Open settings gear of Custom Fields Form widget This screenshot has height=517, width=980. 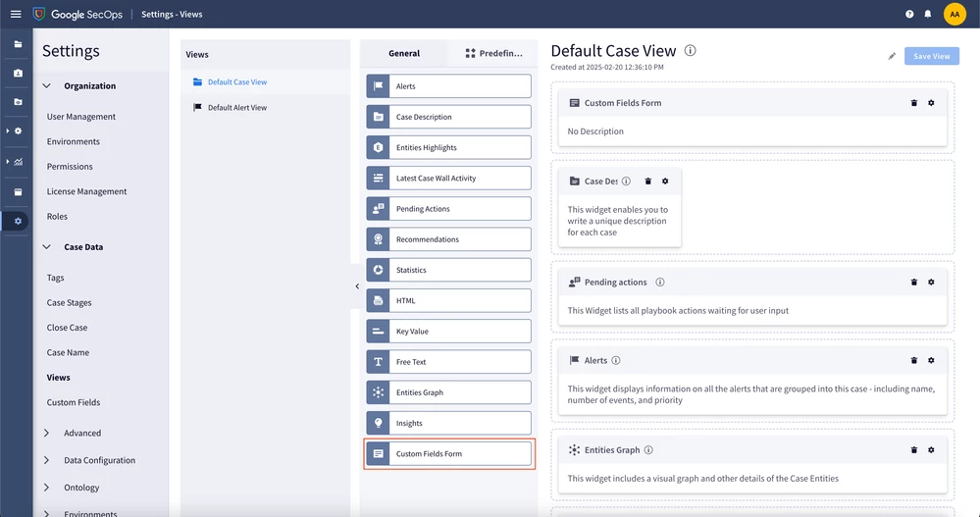tap(931, 103)
